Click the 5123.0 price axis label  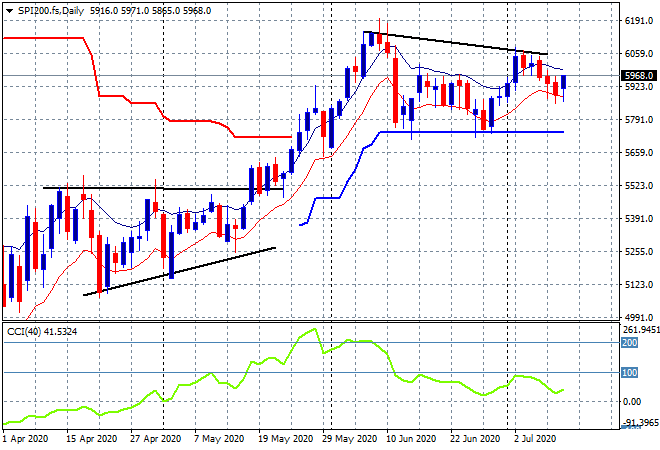click(x=639, y=285)
